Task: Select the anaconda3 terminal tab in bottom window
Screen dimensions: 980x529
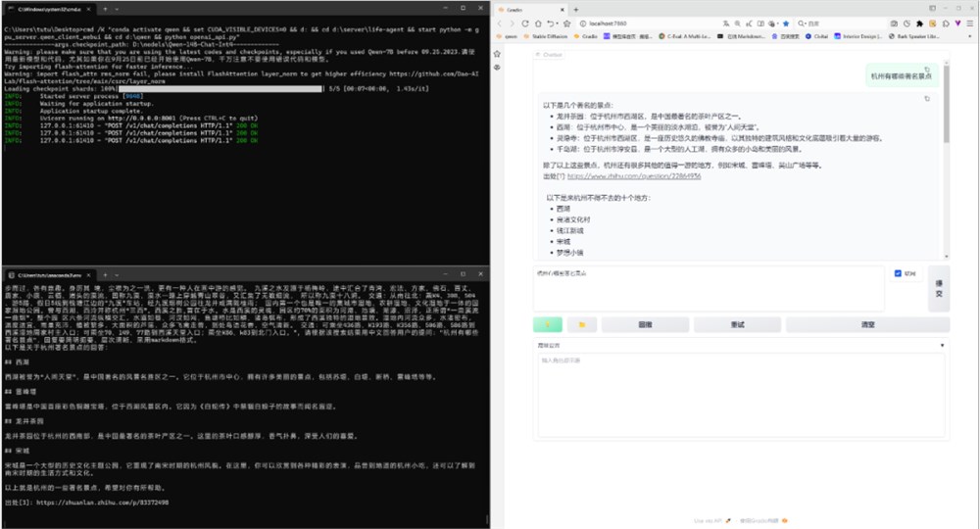Action: pyautogui.click(x=51, y=275)
